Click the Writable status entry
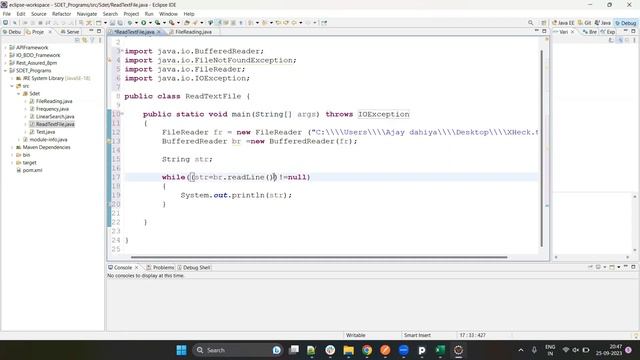 [356, 335]
